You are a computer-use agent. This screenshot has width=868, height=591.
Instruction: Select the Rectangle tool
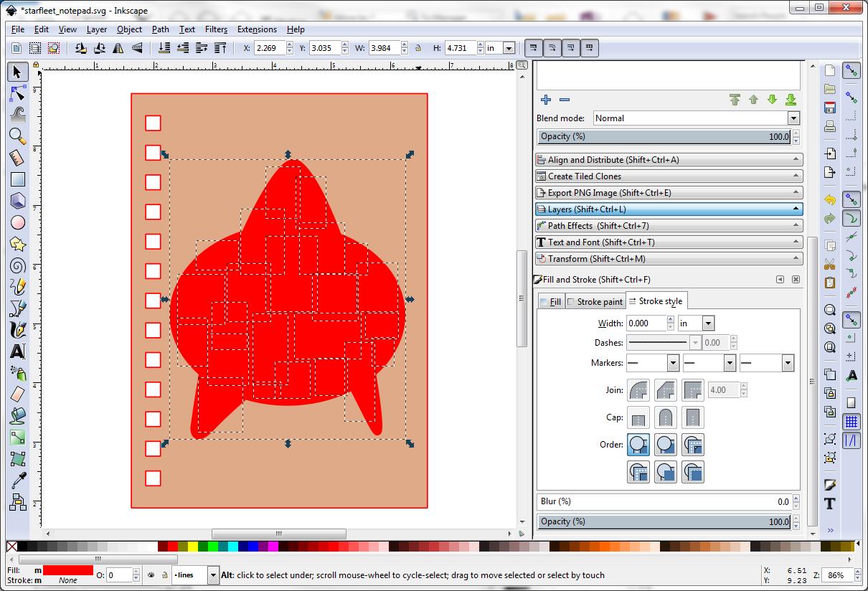coord(18,179)
